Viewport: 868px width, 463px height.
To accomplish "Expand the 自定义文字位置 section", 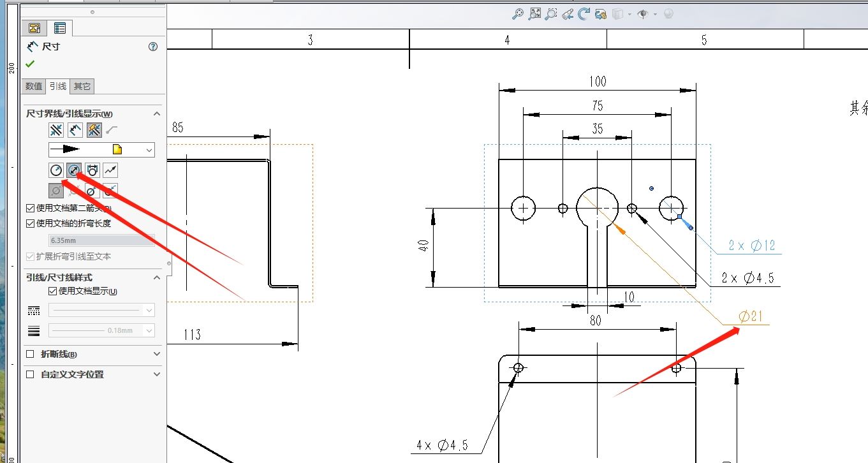I will point(157,374).
